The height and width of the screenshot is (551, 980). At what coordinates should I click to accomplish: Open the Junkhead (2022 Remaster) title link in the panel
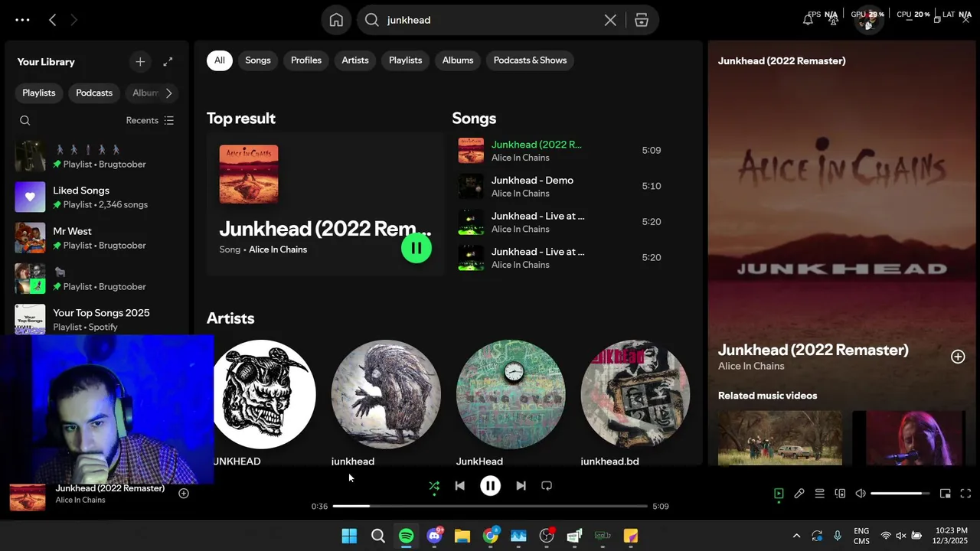click(813, 350)
